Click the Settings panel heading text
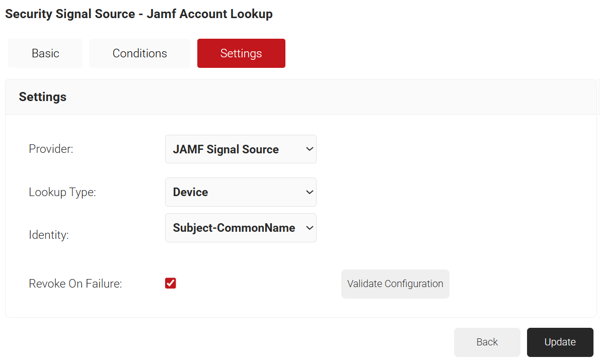Screen dimensions: 600x364 (x=43, y=97)
